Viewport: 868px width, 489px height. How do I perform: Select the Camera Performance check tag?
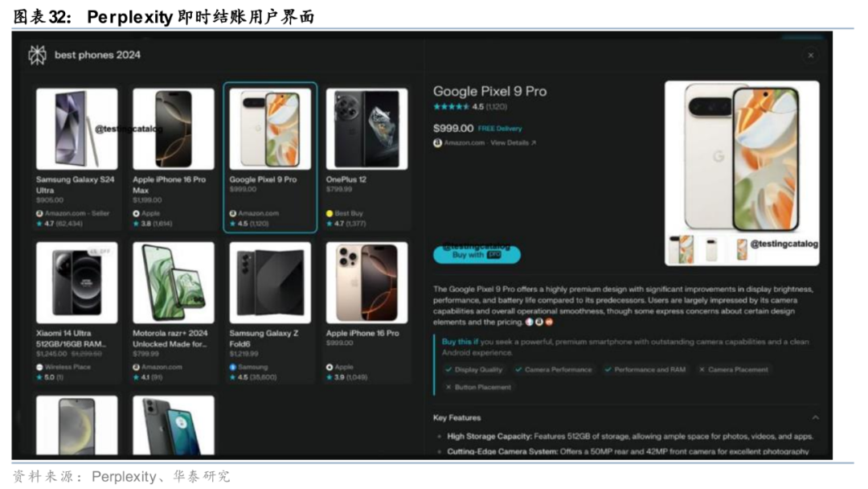pyautogui.click(x=553, y=369)
